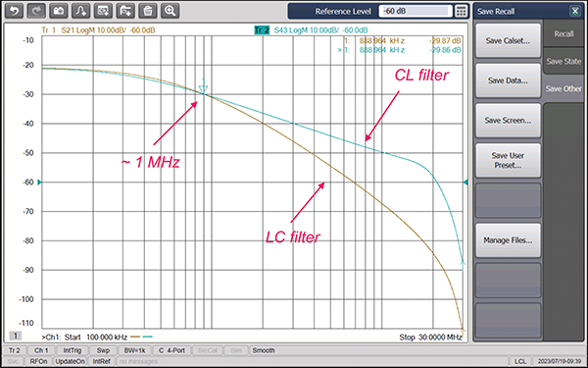The width and height of the screenshot is (588, 368).
Task: Click the zoom magnifier icon
Action: (x=170, y=11)
